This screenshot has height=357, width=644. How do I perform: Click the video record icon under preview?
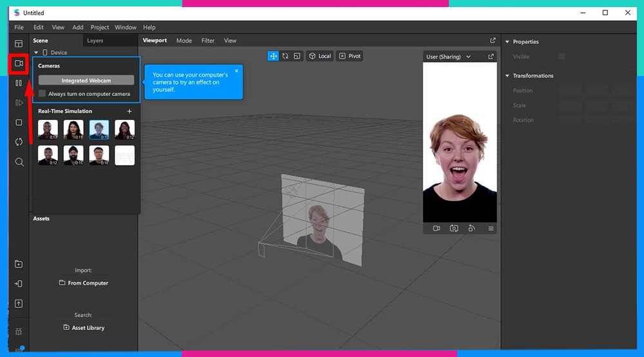(x=436, y=228)
